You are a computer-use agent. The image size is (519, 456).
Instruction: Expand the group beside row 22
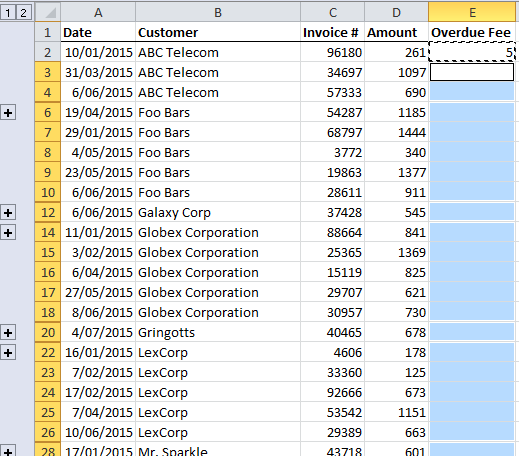click(8, 353)
